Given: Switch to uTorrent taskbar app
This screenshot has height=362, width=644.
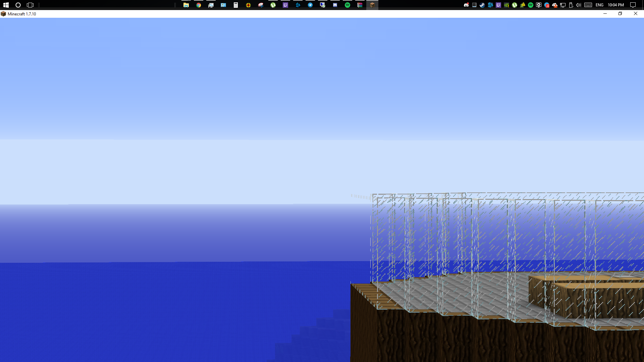Looking at the screenshot, I should click(273, 5).
